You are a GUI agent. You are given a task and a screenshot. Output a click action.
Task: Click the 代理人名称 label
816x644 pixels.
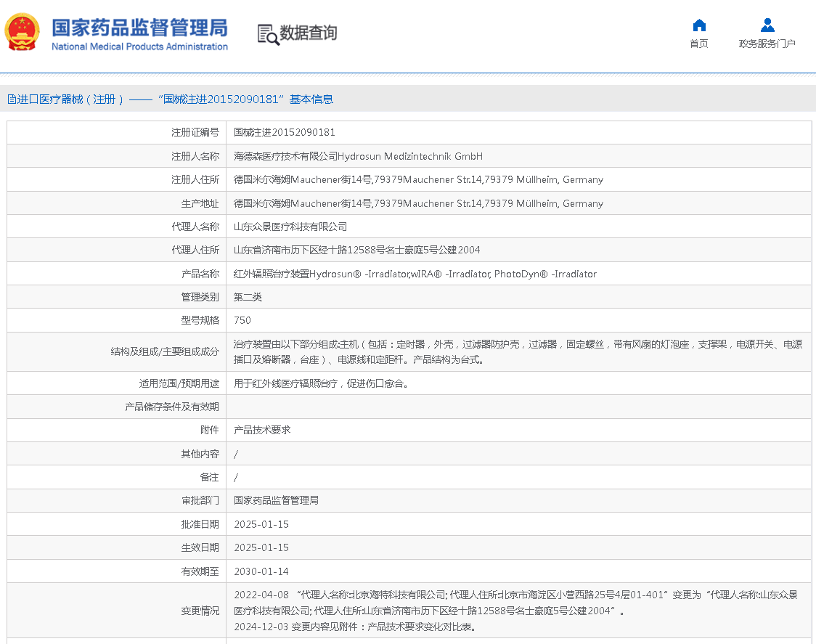click(195, 227)
